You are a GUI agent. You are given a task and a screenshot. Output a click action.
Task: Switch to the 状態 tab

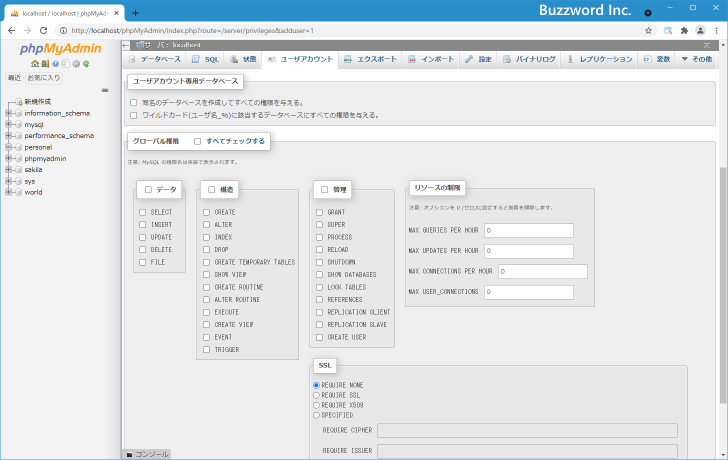[243, 59]
